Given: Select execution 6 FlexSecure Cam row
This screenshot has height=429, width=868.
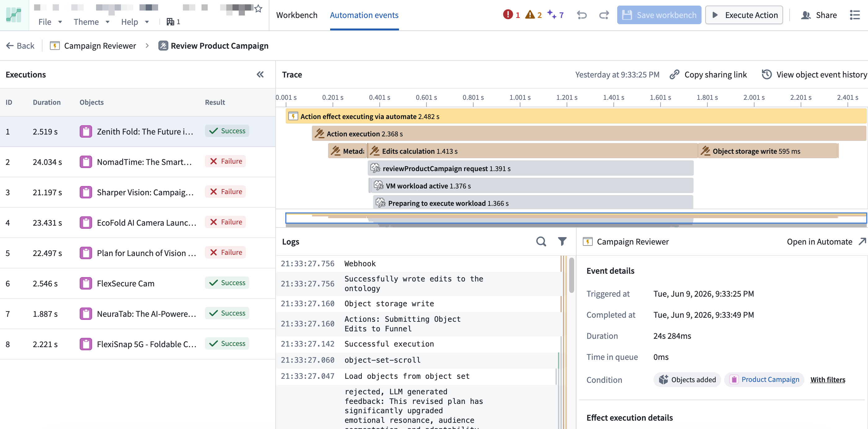Looking at the screenshot, I should [137, 283].
